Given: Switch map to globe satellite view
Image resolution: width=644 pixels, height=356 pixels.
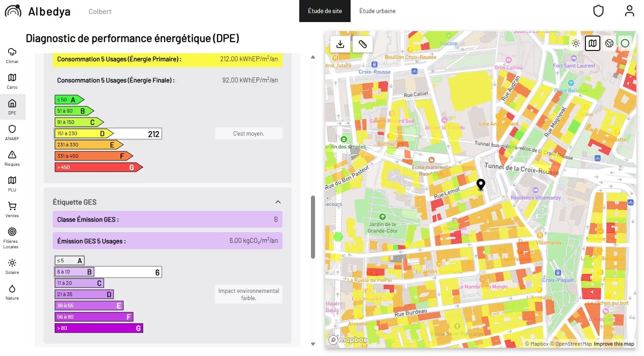Looking at the screenshot, I should pos(609,44).
